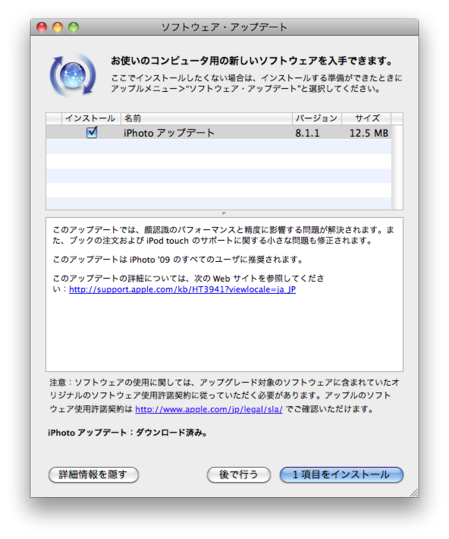Viewport: 449px width, 539px height.
Task: Zoom window with green button
Action: [74, 27]
